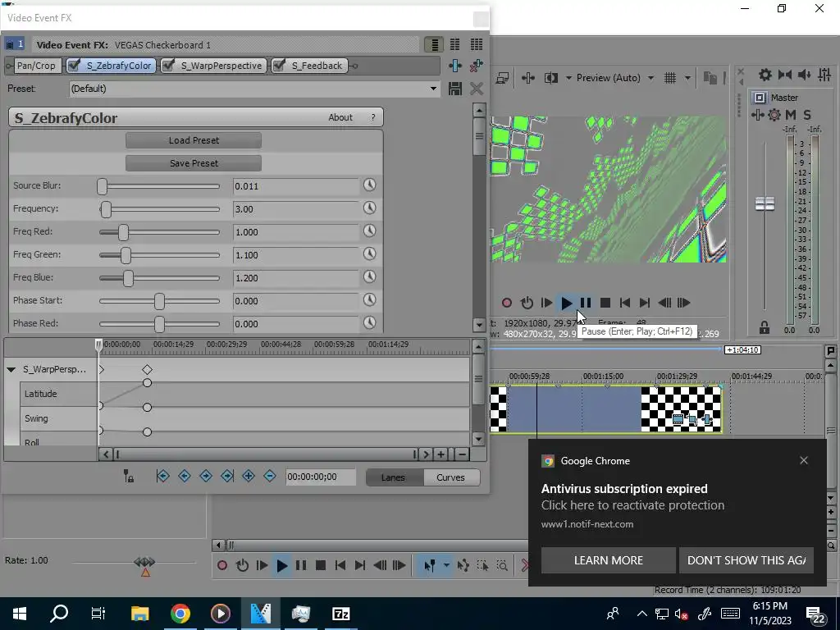The height and width of the screenshot is (630, 840).
Task: Click the next keyframe button
Action: point(206,476)
